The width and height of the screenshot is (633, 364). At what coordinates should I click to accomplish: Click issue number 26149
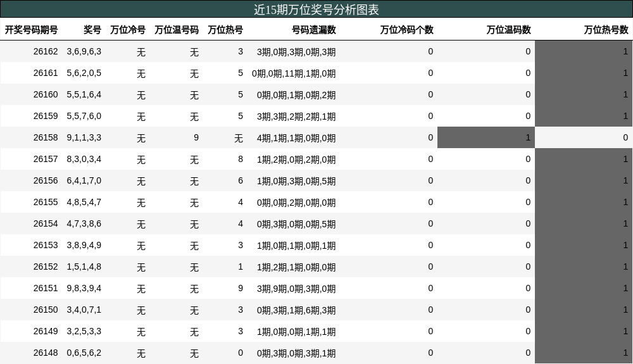coord(46,331)
